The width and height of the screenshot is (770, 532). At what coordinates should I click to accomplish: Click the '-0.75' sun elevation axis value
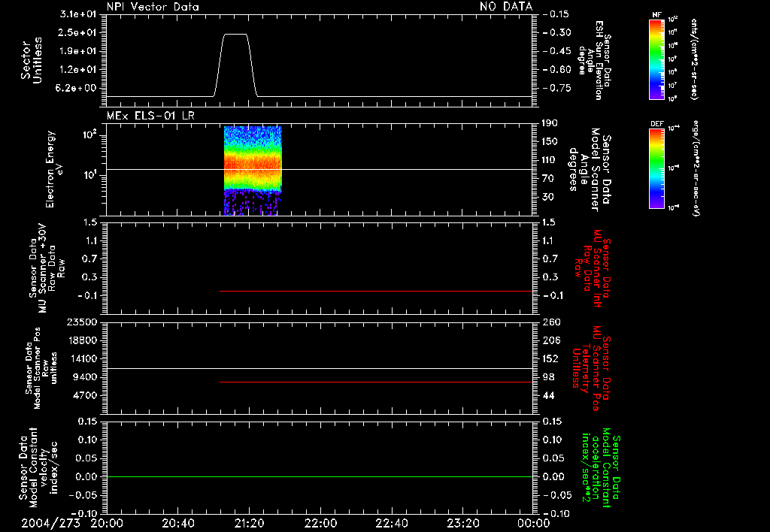pos(556,89)
